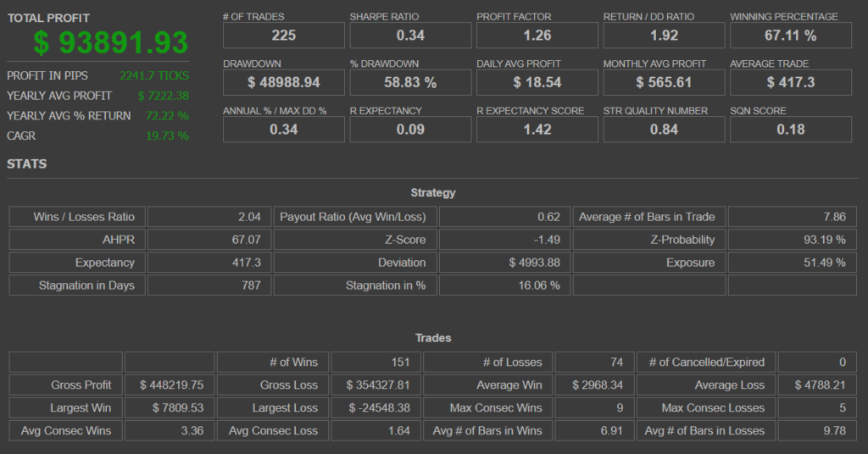Viewport: 868px width, 454px height.
Task: Click the STATS section heading
Action: tap(26, 163)
